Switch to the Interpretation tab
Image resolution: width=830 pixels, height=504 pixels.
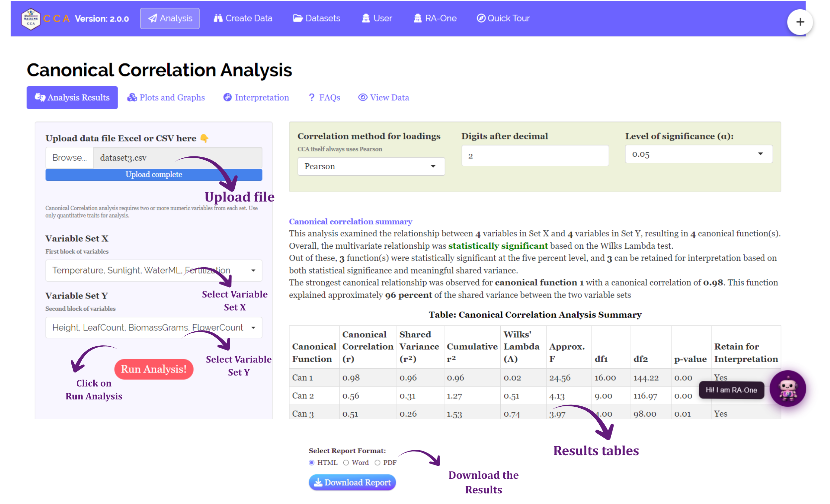point(256,98)
